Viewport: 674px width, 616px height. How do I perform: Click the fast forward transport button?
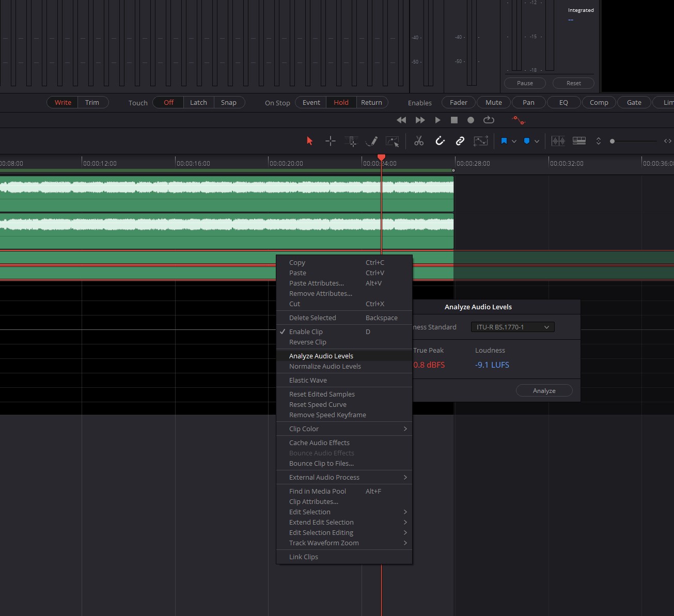tap(420, 120)
